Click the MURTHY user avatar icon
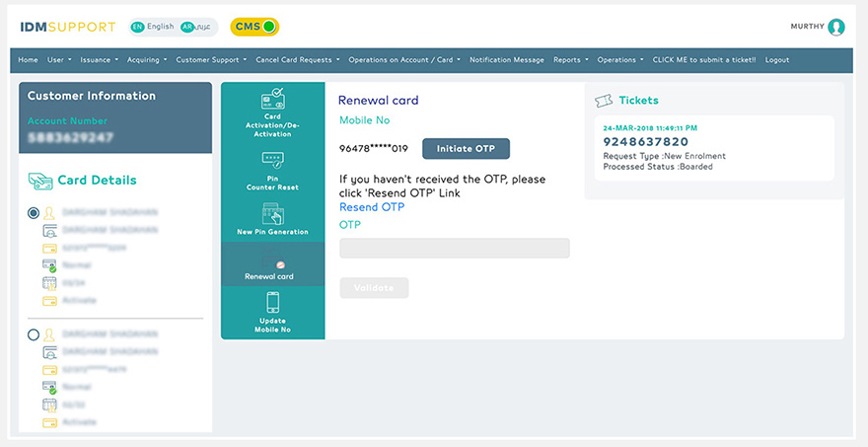The height and width of the screenshot is (447, 868). [836, 28]
